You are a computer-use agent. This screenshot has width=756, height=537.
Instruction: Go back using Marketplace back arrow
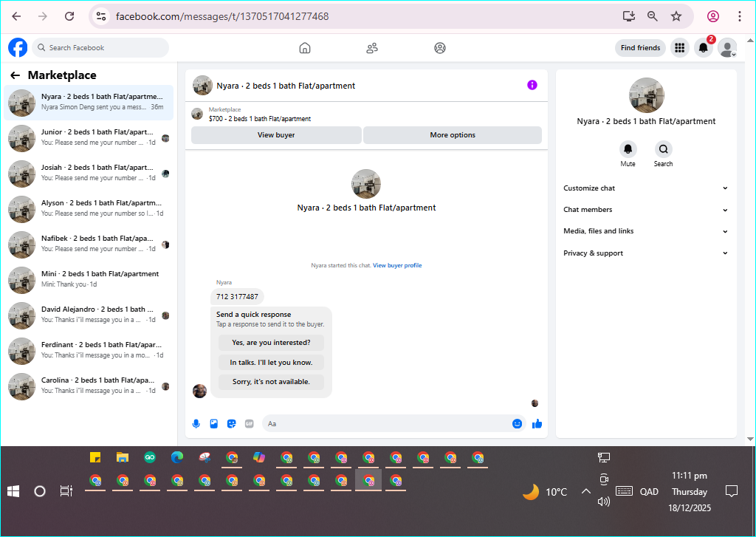15,75
